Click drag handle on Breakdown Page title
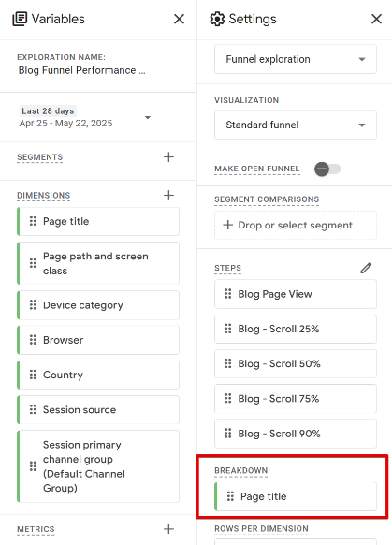 click(x=230, y=496)
